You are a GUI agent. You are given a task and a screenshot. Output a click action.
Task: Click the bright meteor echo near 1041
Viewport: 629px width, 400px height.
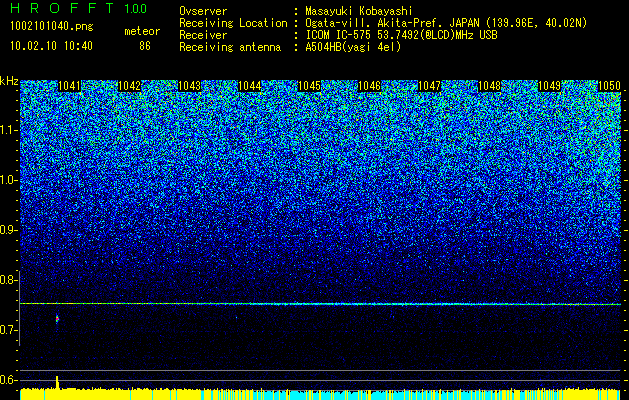click(x=57, y=319)
